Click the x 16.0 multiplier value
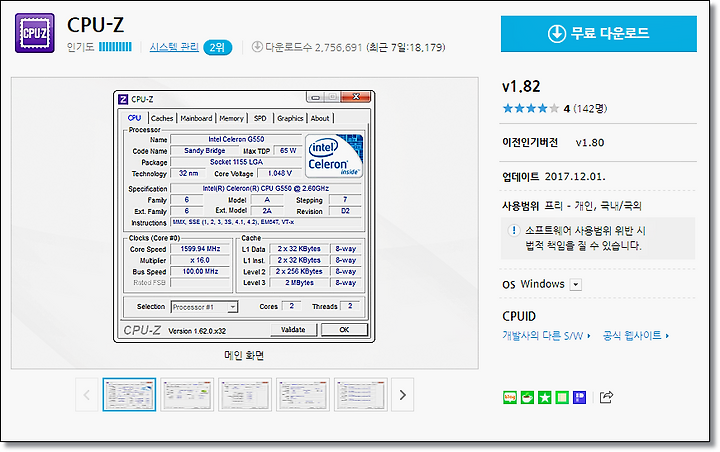This screenshot has height=452, width=720. pyautogui.click(x=200, y=260)
